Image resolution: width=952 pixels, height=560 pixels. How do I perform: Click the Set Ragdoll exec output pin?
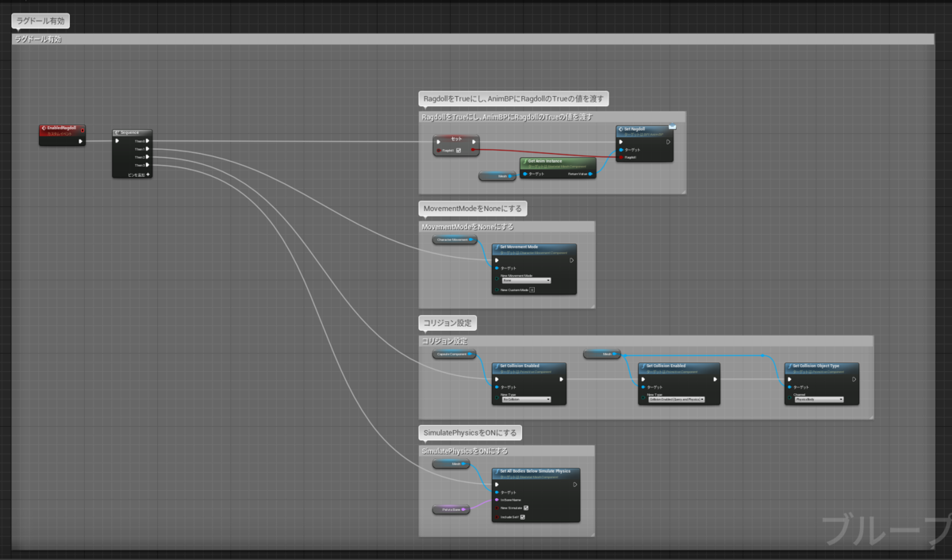[668, 142]
